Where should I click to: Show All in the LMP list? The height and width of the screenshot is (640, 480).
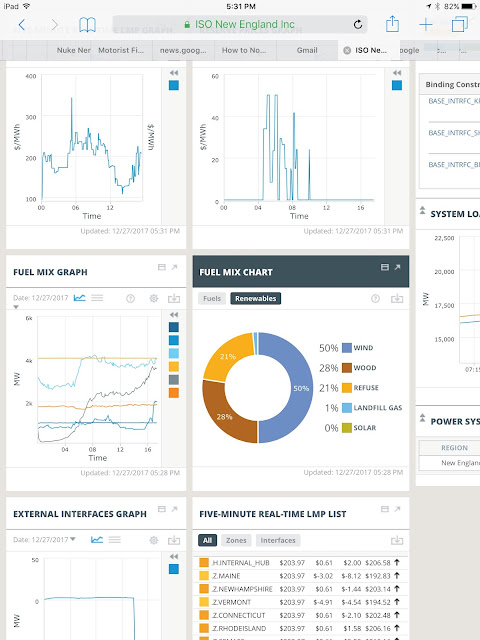(207, 540)
